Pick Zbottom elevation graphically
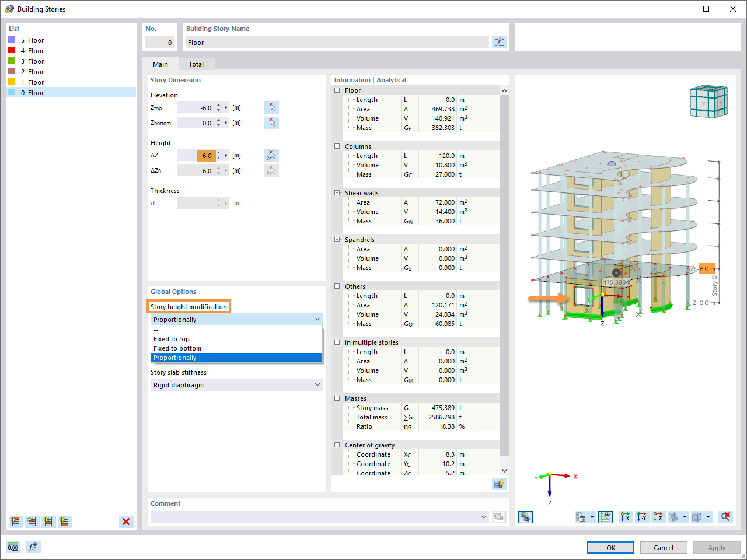Image resolution: width=747 pixels, height=560 pixels. point(271,123)
